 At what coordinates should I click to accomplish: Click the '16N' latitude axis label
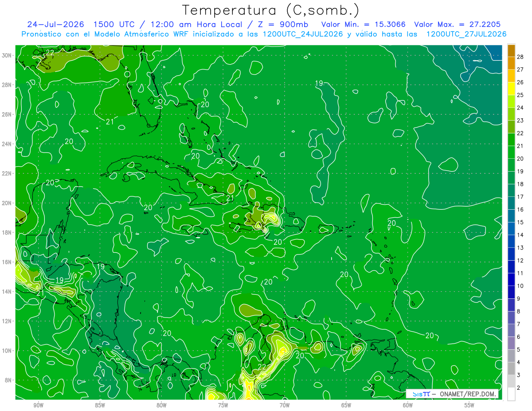[x=8, y=262]
